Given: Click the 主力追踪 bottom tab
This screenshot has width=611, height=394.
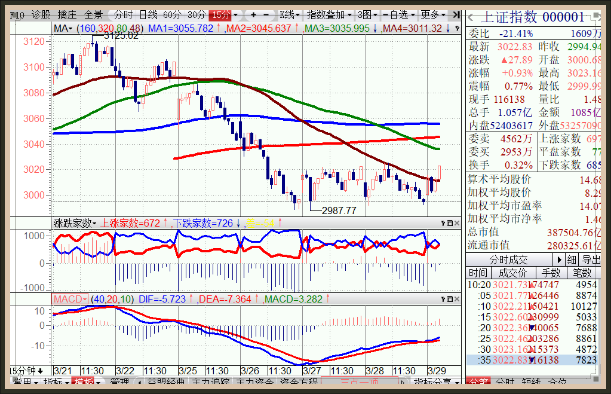Looking at the screenshot, I should point(211,382).
